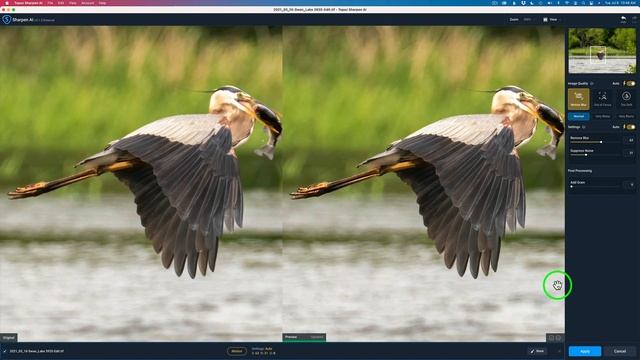Click the Settings info icon
This screenshot has height=360, width=640.
(584, 127)
